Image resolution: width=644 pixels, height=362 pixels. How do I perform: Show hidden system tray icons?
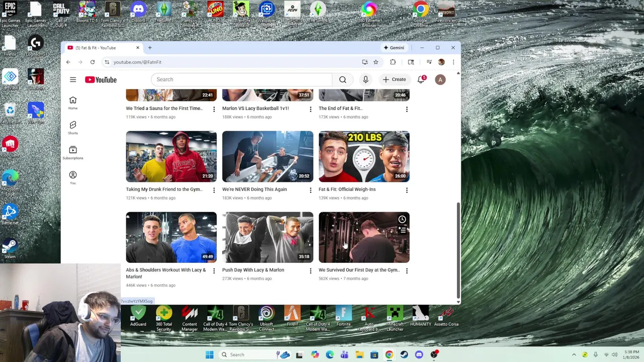574,354
